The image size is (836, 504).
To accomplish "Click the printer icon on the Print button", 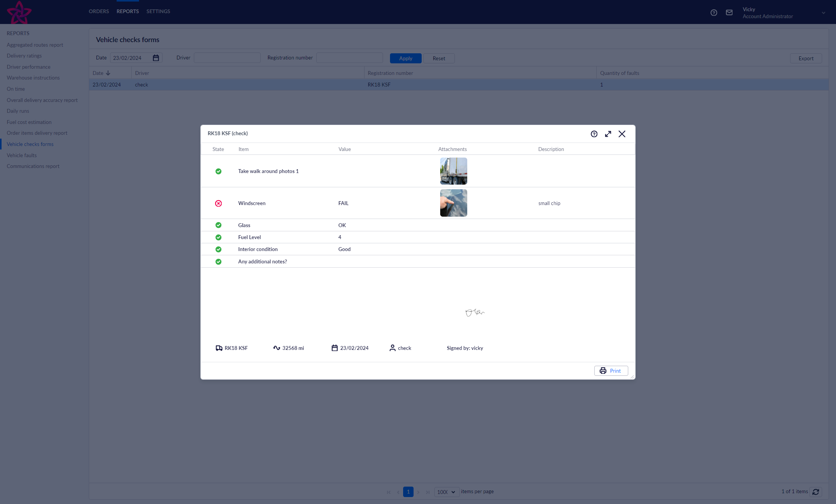I will pyautogui.click(x=603, y=371).
